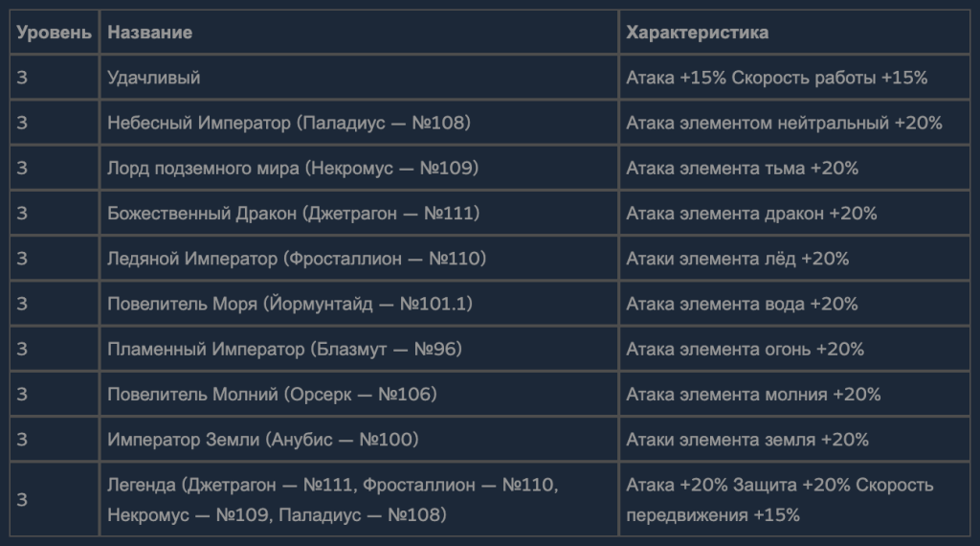Click the Характеристика column header
The width and height of the screenshot is (980, 546).
pyautogui.click(x=794, y=32)
